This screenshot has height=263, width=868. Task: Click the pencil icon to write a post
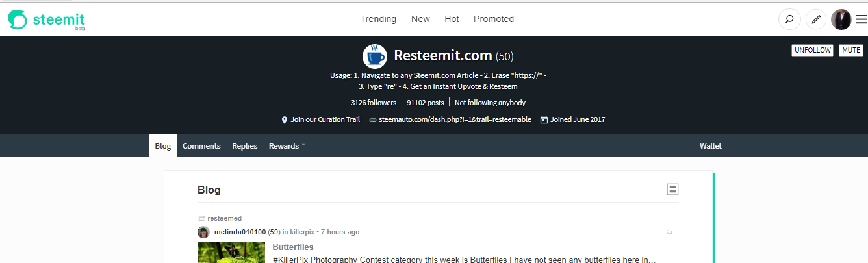tap(816, 19)
